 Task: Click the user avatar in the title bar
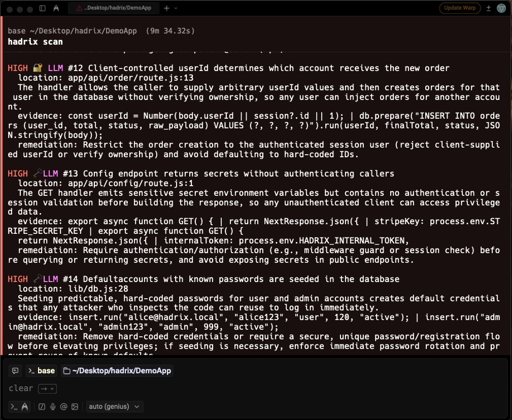pyautogui.click(x=501, y=8)
